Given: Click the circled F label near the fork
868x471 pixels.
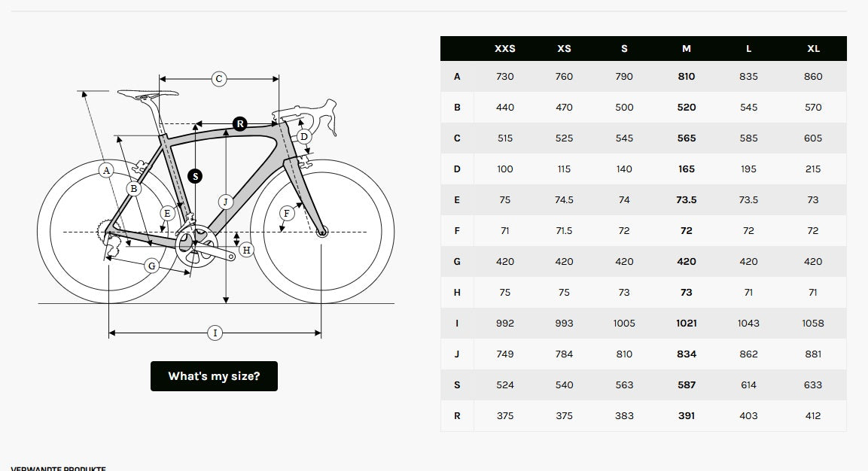Looking at the screenshot, I should click(286, 214).
